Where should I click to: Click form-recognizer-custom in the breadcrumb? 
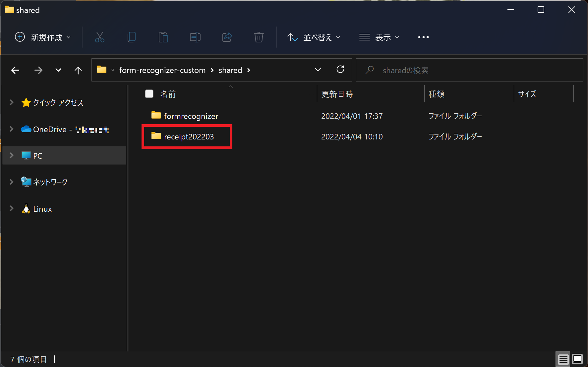[162, 70]
